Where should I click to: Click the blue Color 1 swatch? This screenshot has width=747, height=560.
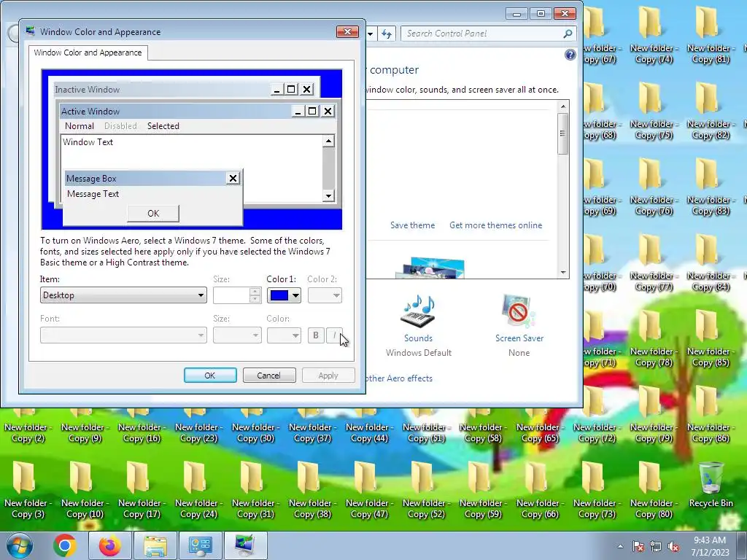click(279, 296)
